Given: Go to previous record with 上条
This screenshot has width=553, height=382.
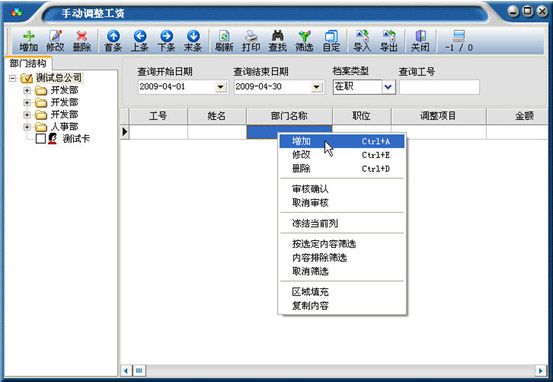Looking at the screenshot, I should pos(140,41).
